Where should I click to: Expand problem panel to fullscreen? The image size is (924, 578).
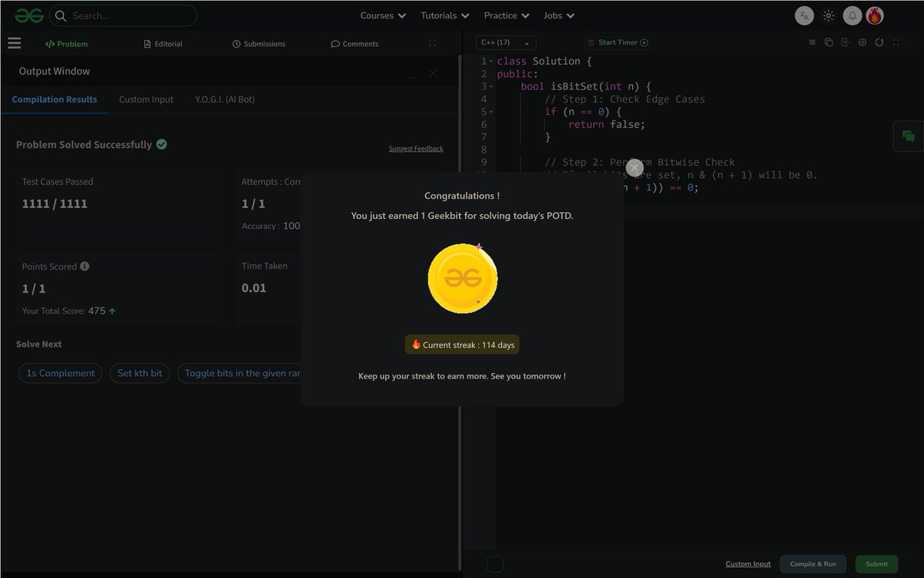click(x=431, y=43)
